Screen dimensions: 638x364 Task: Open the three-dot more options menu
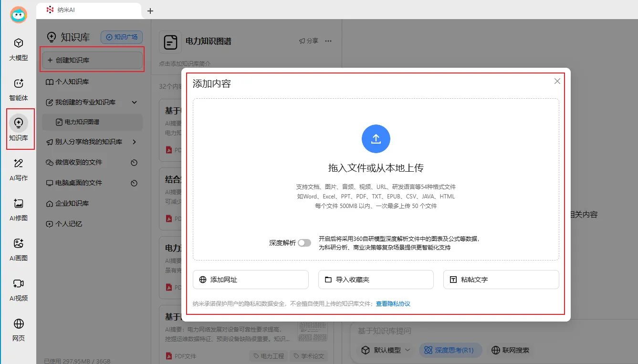tap(328, 41)
